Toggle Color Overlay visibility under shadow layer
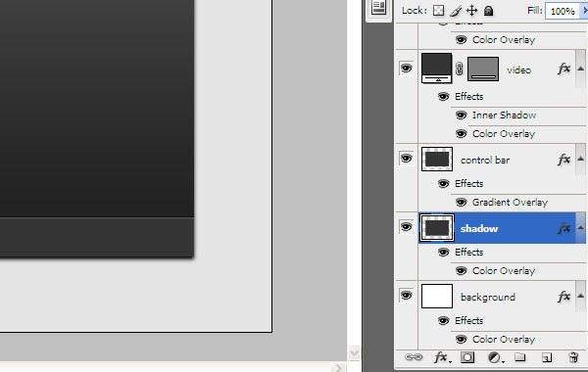This screenshot has height=372, width=588. (x=461, y=270)
